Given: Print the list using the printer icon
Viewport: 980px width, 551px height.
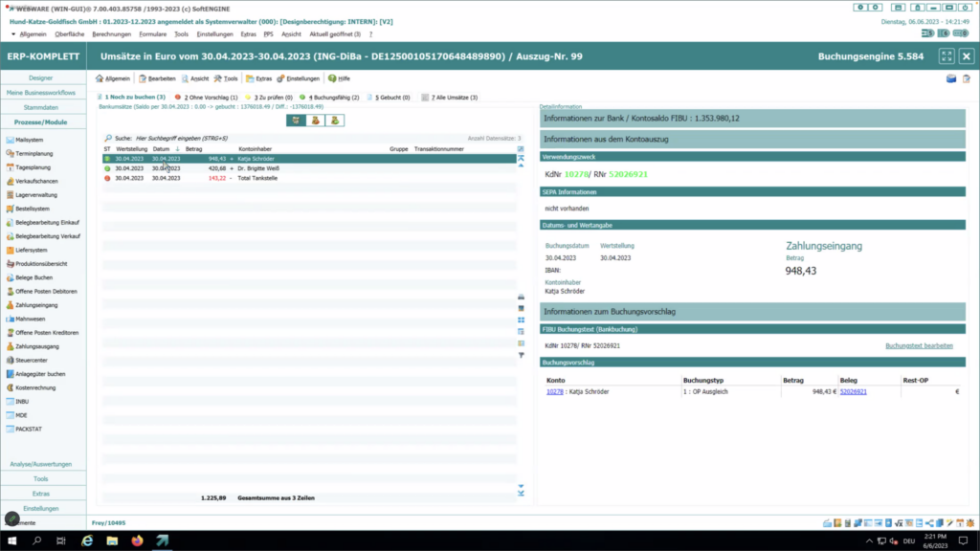Looking at the screenshot, I should (520, 296).
